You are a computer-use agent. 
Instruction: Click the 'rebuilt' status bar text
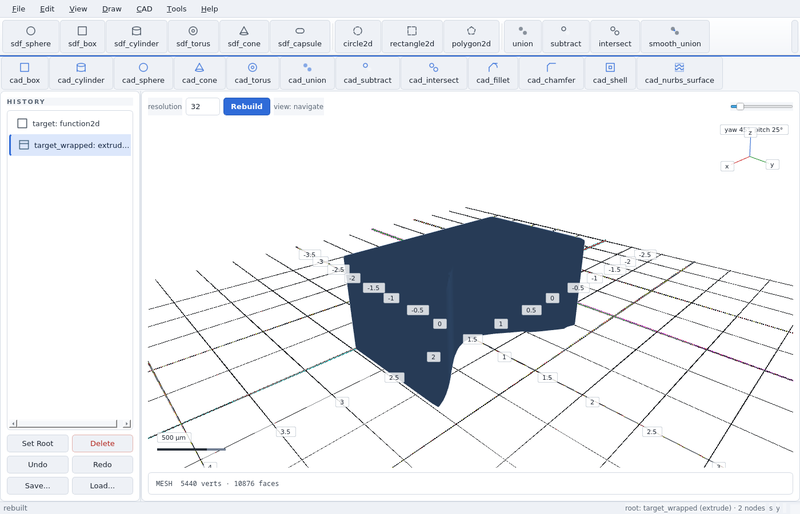pos(15,508)
